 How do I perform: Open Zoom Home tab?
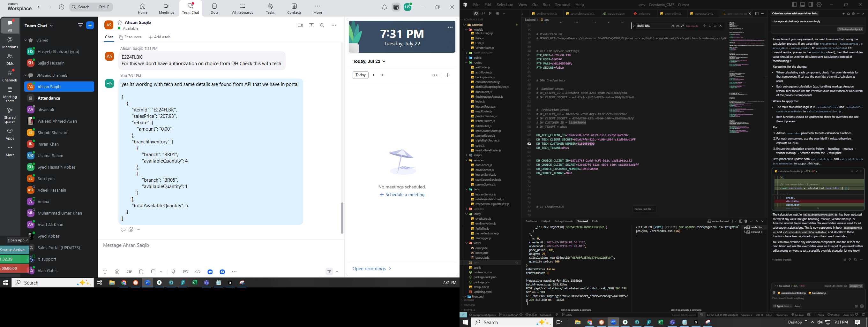coord(143,9)
